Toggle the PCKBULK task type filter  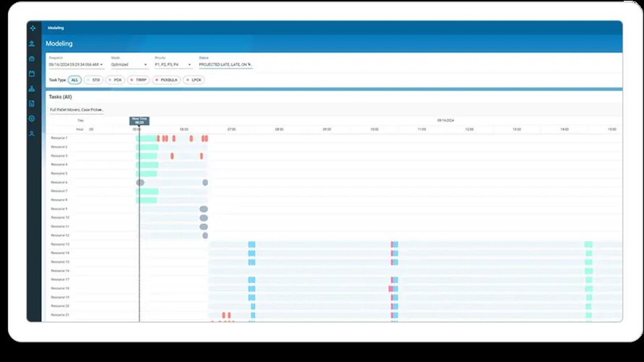coord(166,80)
